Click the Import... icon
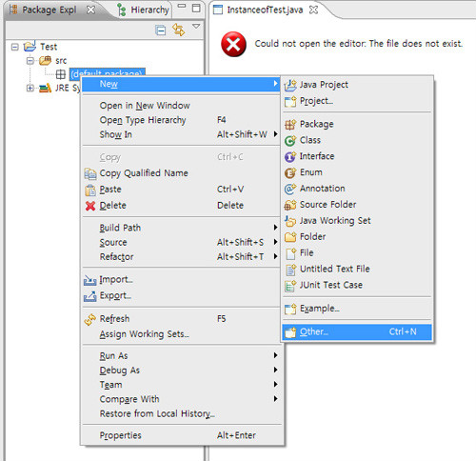476x461 pixels. [x=90, y=280]
